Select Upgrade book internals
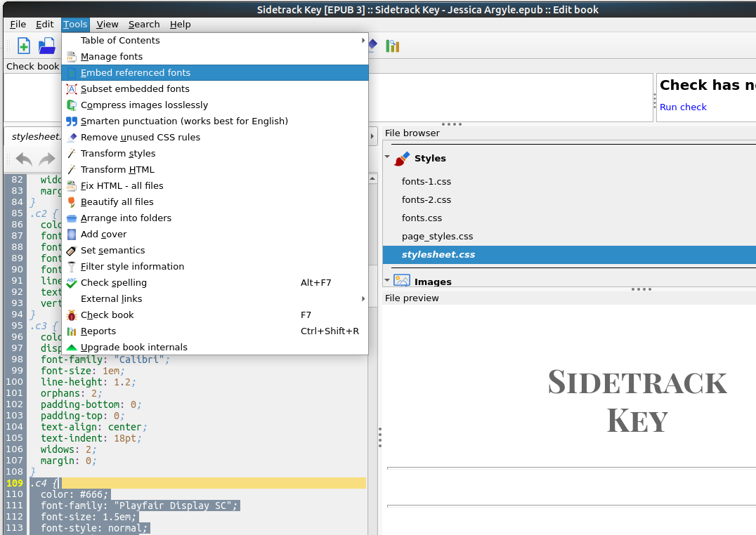Image resolution: width=756 pixels, height=535 pixels. point(133,348)
